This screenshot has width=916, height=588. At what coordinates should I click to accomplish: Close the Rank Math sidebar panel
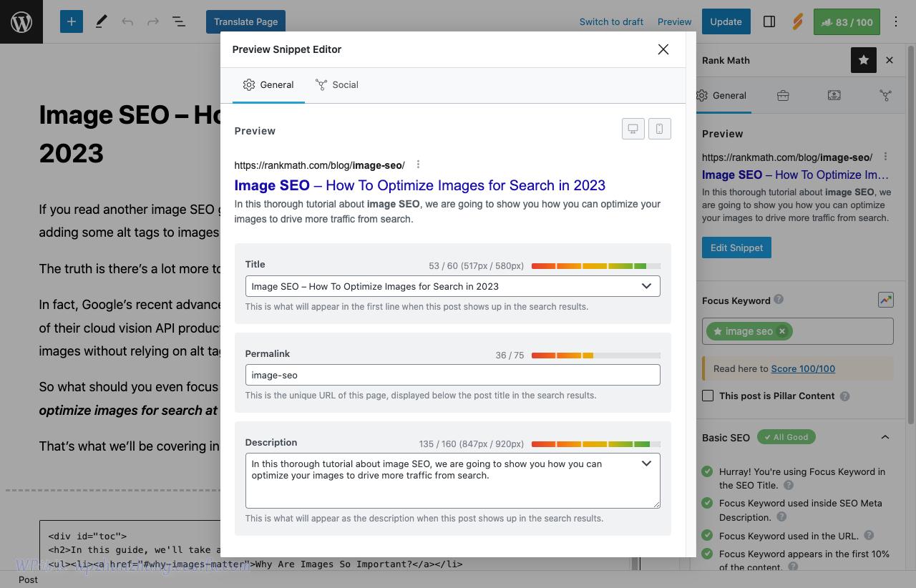[890, 60]
